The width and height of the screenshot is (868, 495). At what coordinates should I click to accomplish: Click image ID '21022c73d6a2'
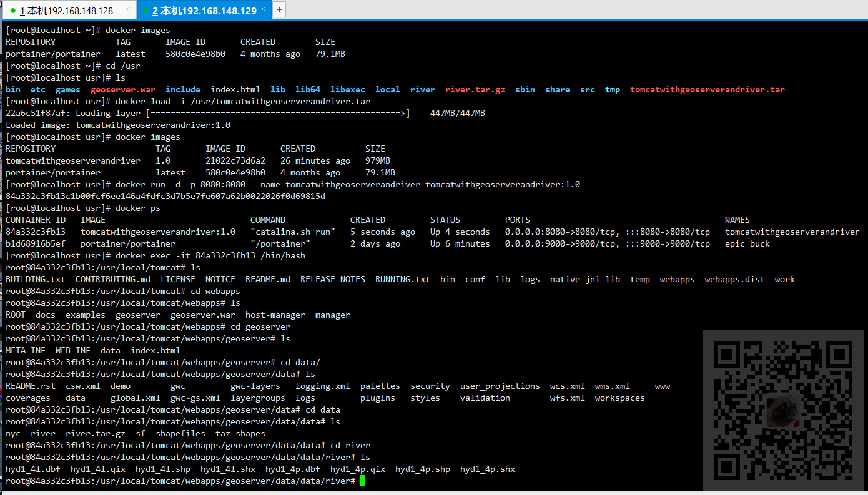click(x=235, y=160)
